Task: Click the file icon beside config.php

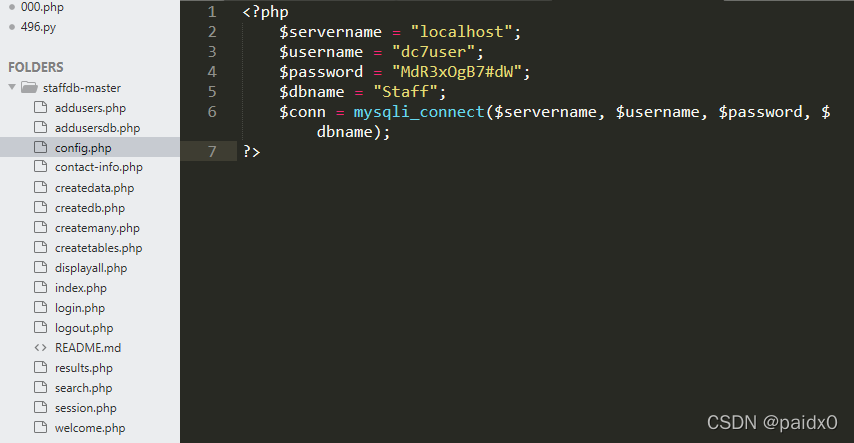Action: 40,147
